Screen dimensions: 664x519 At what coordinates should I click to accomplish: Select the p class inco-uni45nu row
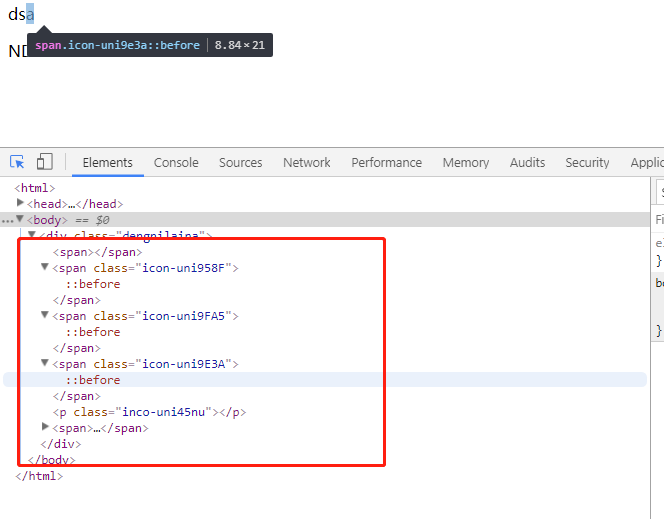click(149, 412)
